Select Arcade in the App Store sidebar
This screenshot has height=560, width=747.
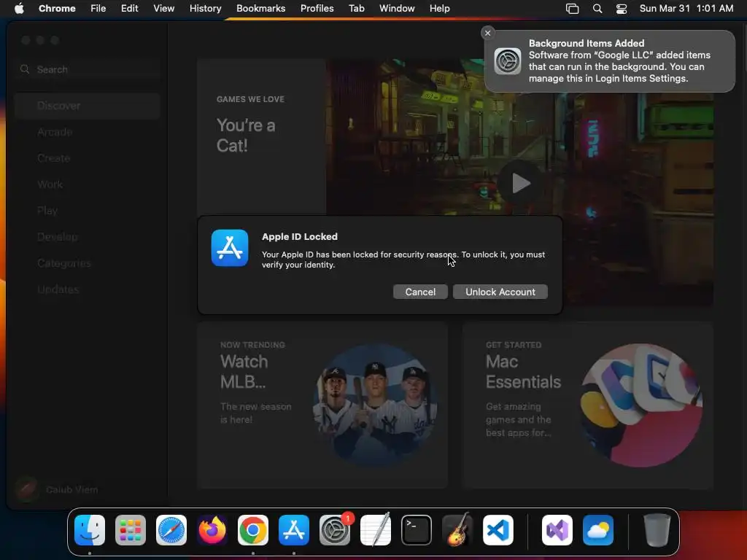coord(88,132)
